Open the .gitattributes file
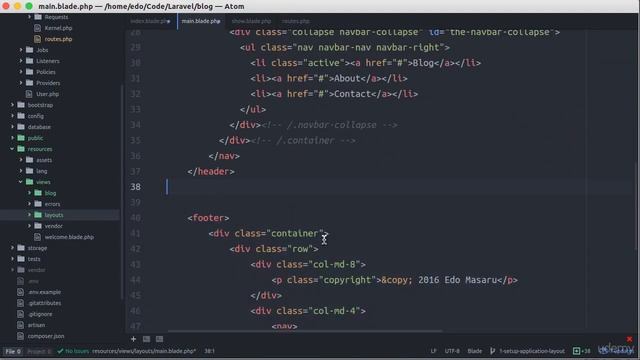This screenshot has width=640, height=360. click(44, 303)
